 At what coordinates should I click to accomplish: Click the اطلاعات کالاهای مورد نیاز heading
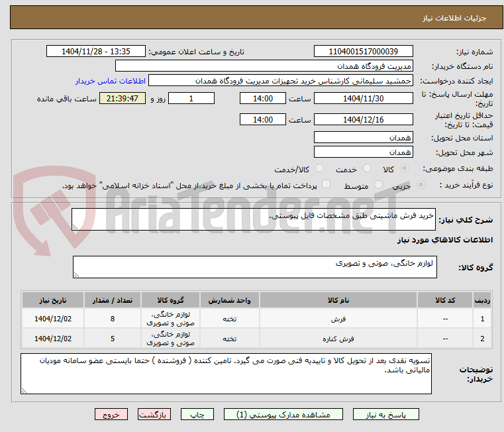pos(445,240)
